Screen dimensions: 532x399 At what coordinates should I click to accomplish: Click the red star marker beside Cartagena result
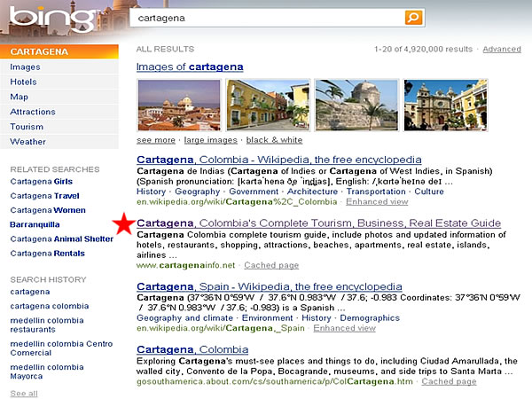[x=123, y=225]
